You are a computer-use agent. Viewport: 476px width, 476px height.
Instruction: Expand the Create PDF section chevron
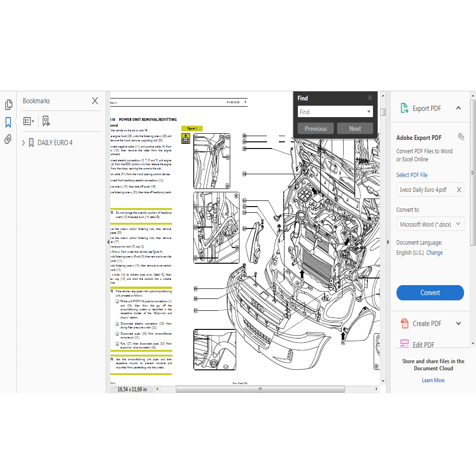click(458, 324)
